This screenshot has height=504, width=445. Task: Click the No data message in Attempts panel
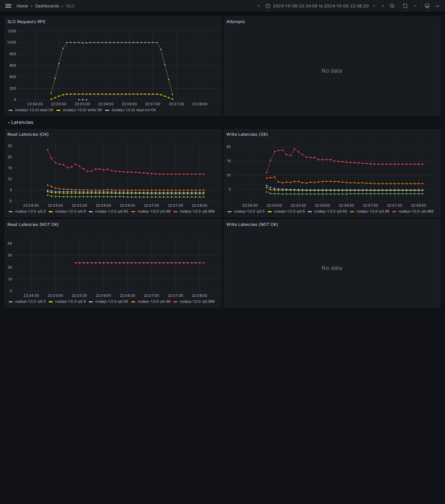[x=332, y=71]
